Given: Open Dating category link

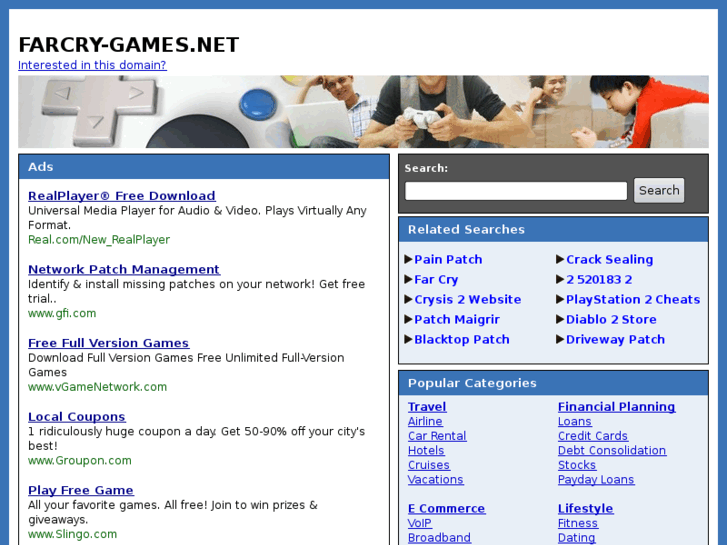Looking at the screenshot, I should [576, 538].
